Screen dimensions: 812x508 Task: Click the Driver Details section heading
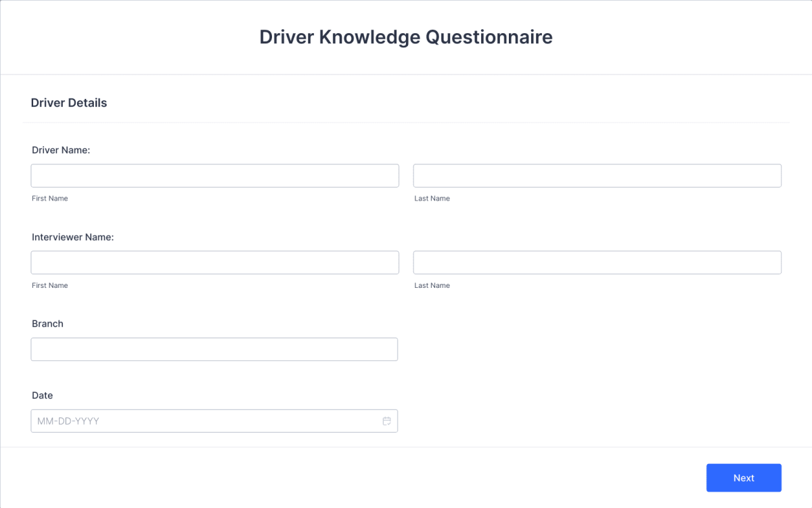coord(68,102)
